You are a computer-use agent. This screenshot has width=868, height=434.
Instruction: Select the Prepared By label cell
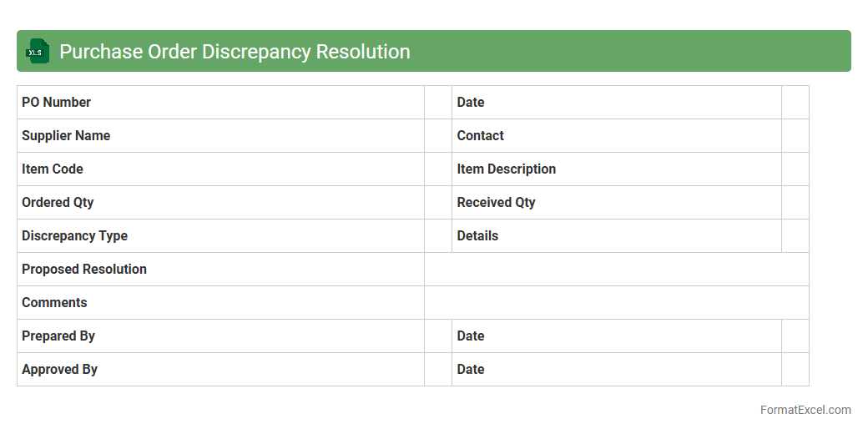[x=220, y=336]
